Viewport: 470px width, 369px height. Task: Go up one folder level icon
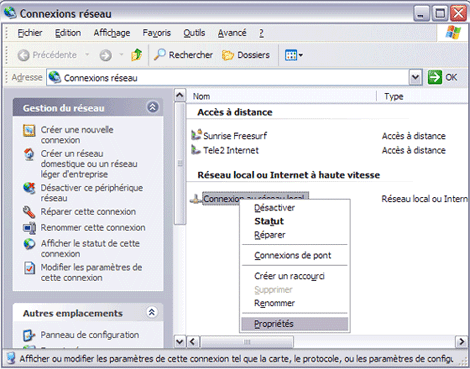click(x=137, y=55)
